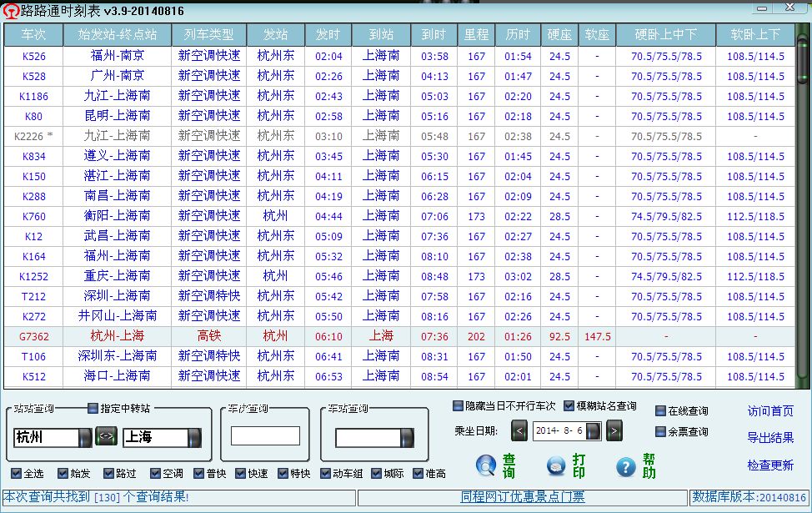812x513 pixels.
Task: Select train row T212
Action: [399, 296]
